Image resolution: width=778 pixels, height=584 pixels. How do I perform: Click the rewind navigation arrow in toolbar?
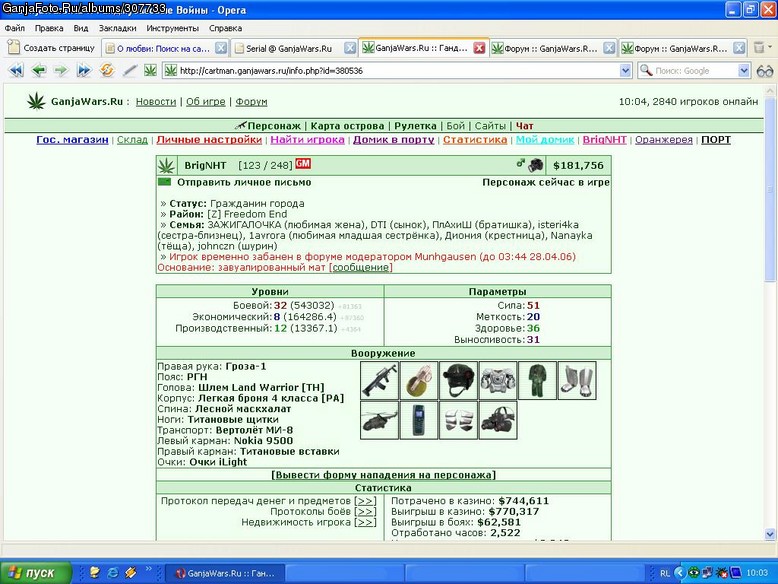point(16,70)
